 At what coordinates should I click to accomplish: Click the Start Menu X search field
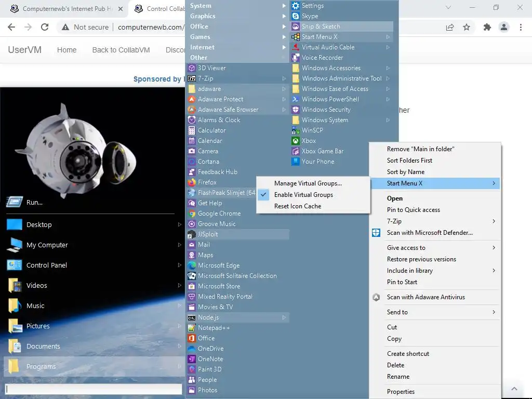point(94,389)
